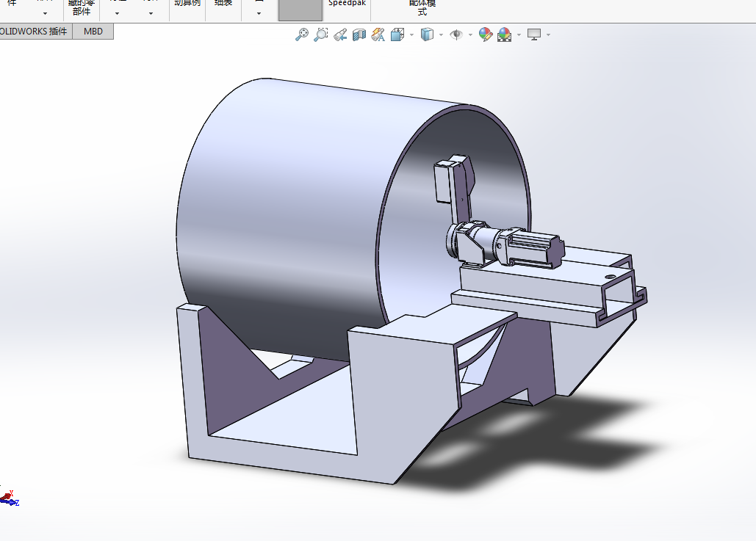756x541 pixels.
Task: Click the Display Style icon
Action: (427, 35)
